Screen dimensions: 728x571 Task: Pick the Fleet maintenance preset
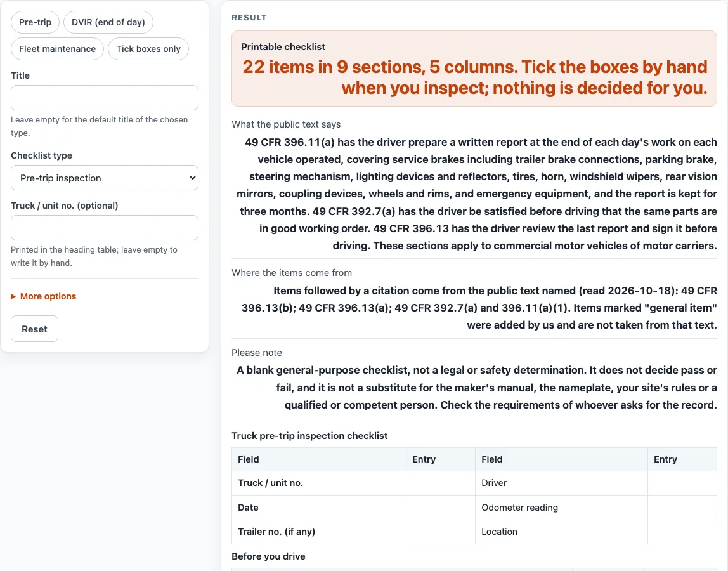58,49
